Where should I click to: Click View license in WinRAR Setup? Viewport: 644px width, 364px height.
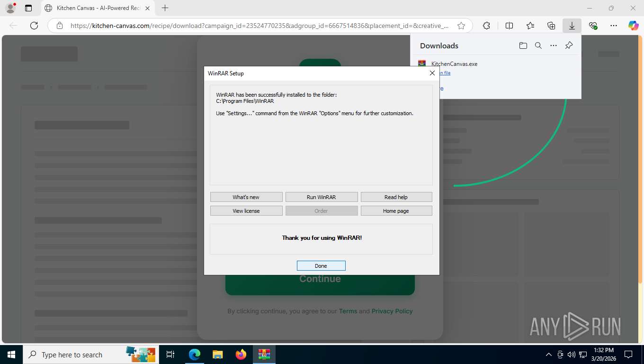246,211
